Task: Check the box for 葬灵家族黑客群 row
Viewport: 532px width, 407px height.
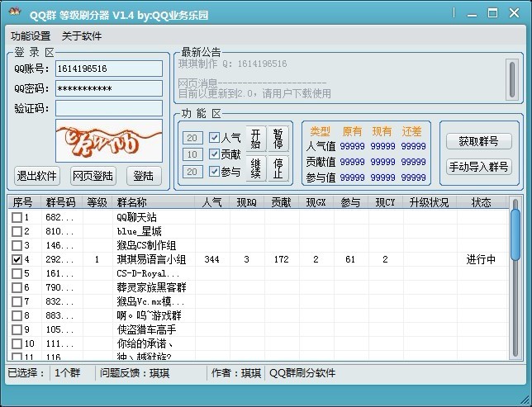Action: (x=17, y=288)
